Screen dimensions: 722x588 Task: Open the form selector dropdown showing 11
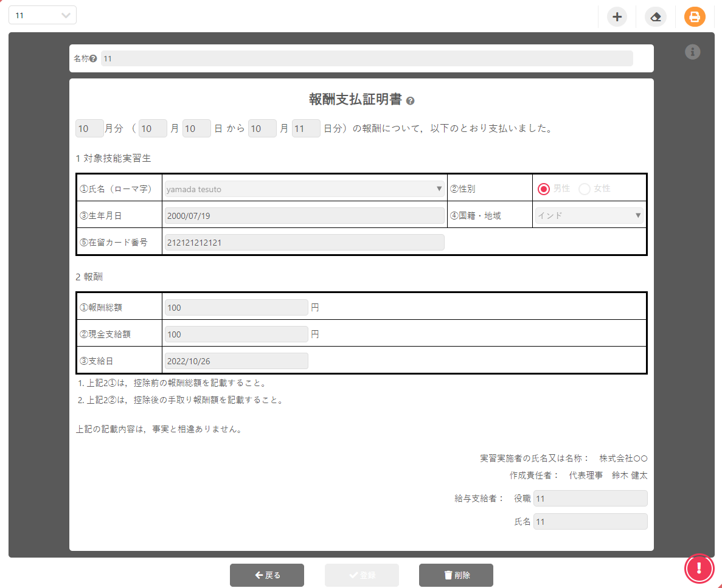(42, 15)
